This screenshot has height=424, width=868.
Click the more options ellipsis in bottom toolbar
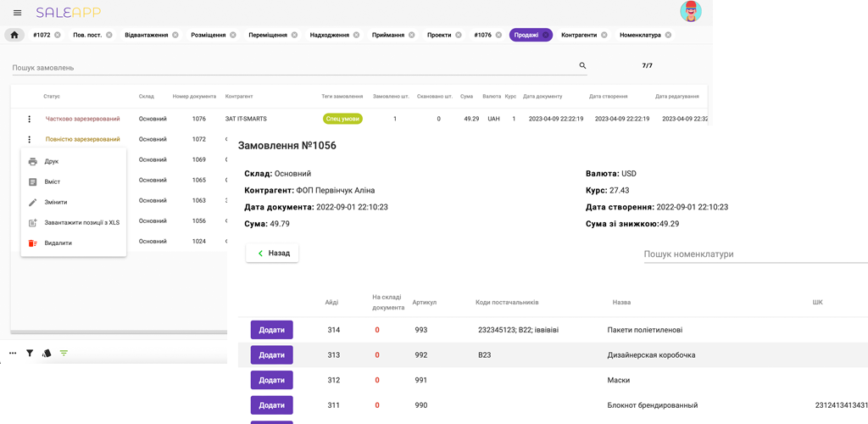coord(13,353)
